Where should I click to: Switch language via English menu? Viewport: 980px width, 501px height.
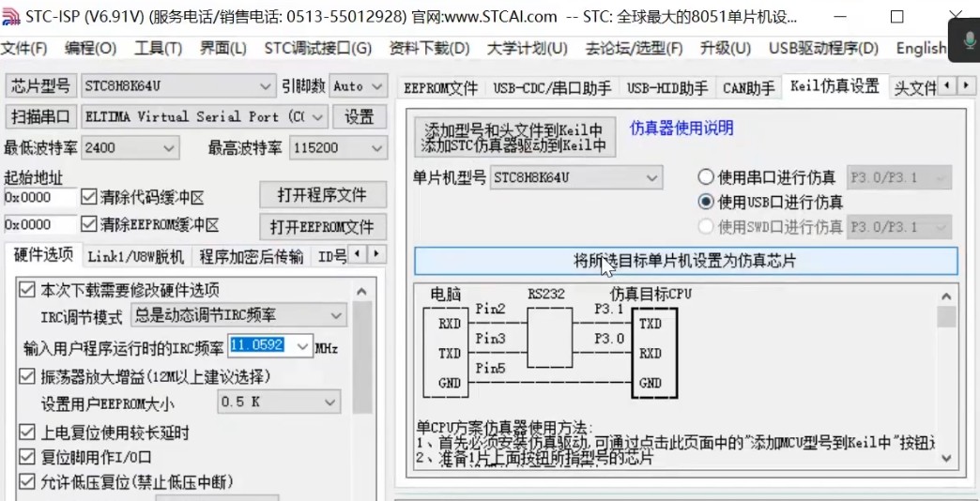tap(921, 48)
